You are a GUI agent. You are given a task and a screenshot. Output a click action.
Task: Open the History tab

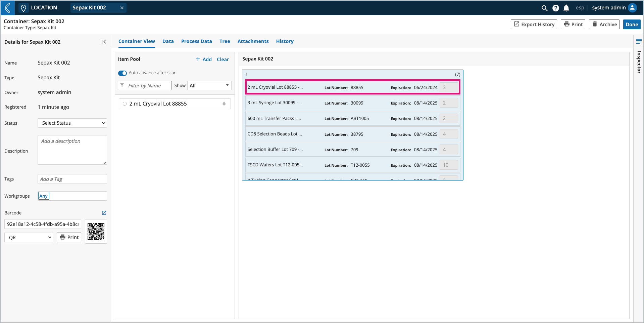coord(285,41)
